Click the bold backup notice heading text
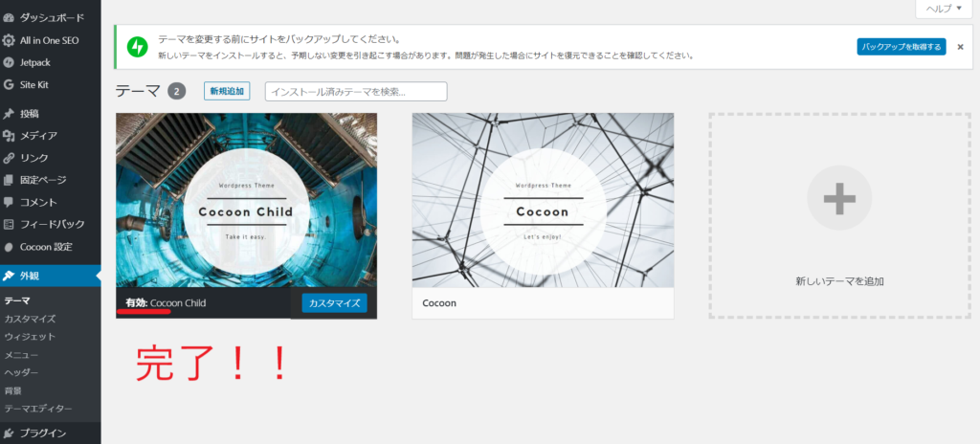 tap(279, 39)
